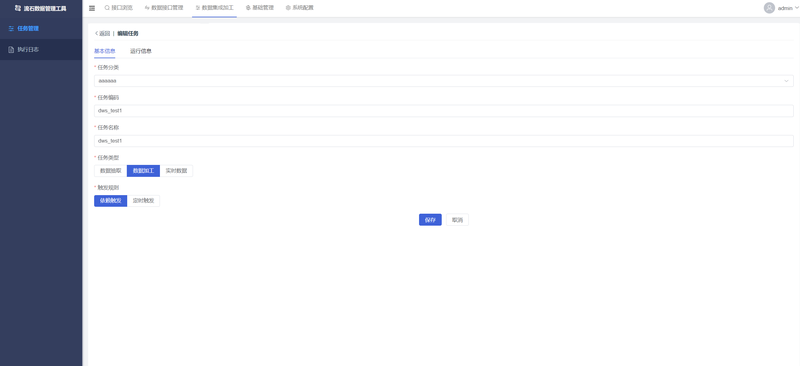
Task: Open the 基础管理 top menu
Action: 260,8
